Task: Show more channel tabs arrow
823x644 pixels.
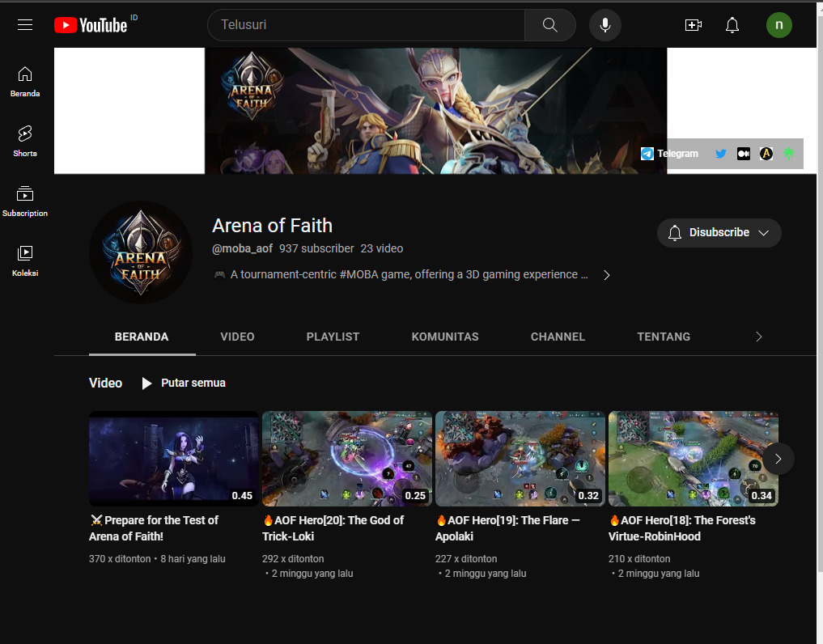Action: (758, 337)
